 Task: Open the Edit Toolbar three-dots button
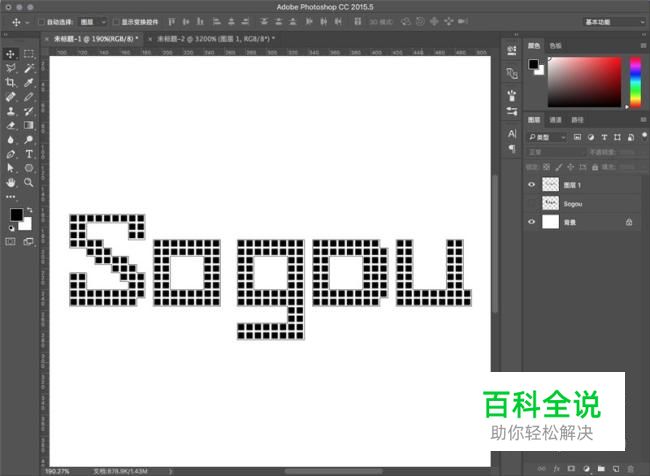(10, 197)
